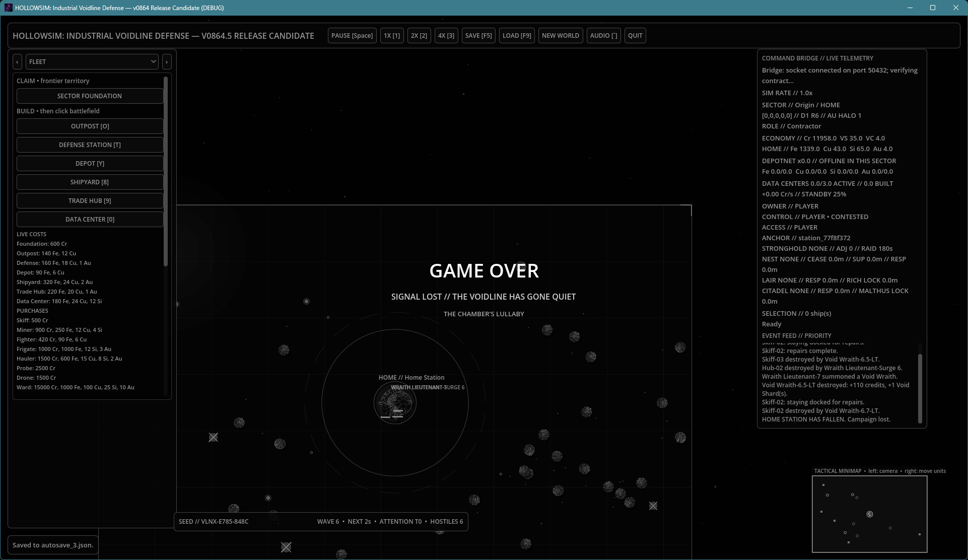Choose the SHIPYARD [8] build option

point(90,182)
